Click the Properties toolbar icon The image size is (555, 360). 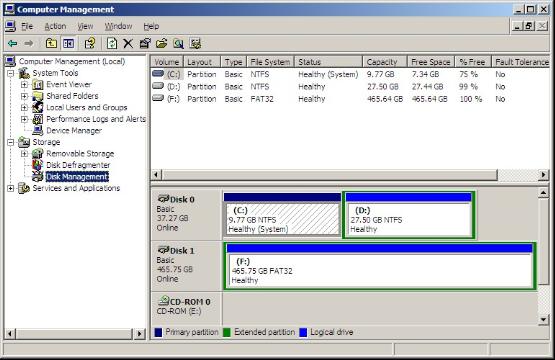tap(145, 44)
